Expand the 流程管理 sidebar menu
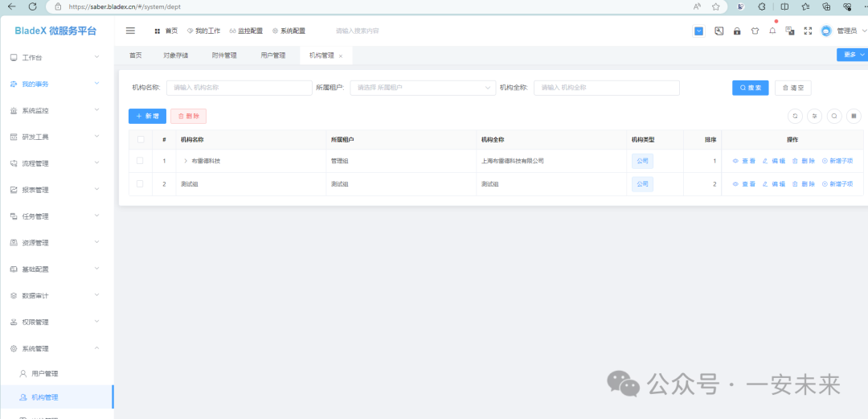This screenshot has width=868, height=419. tap(57, 163)
